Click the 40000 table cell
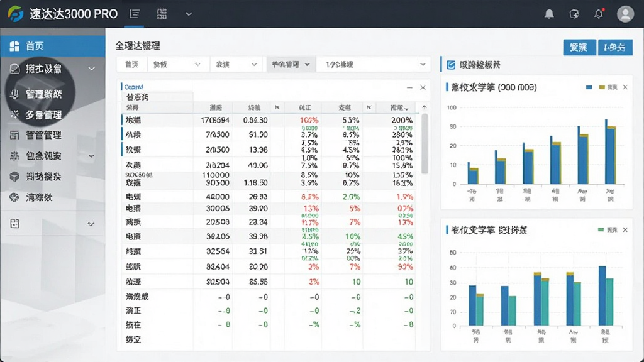 217,197
